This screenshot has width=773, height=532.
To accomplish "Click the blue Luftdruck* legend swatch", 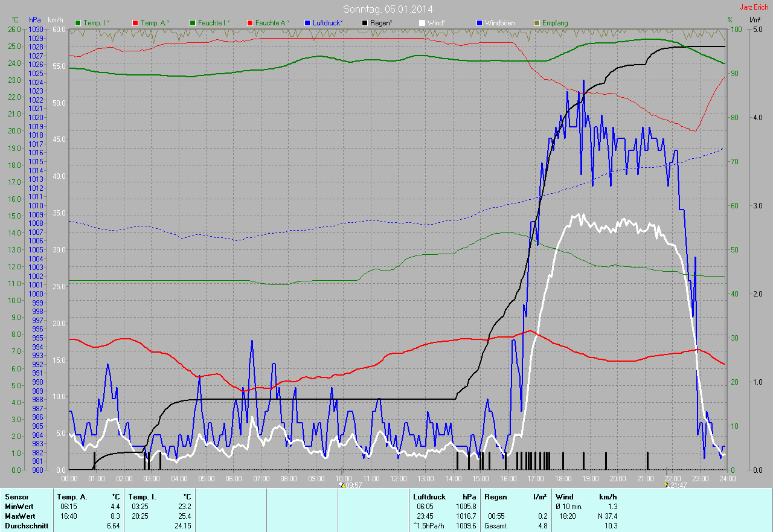I will (308, 23).
